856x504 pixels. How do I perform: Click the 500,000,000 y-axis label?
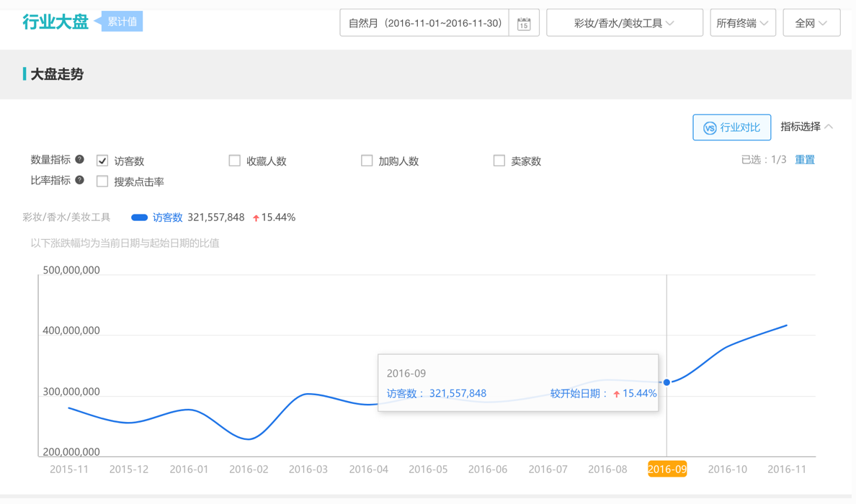click(x=71, y=270)
